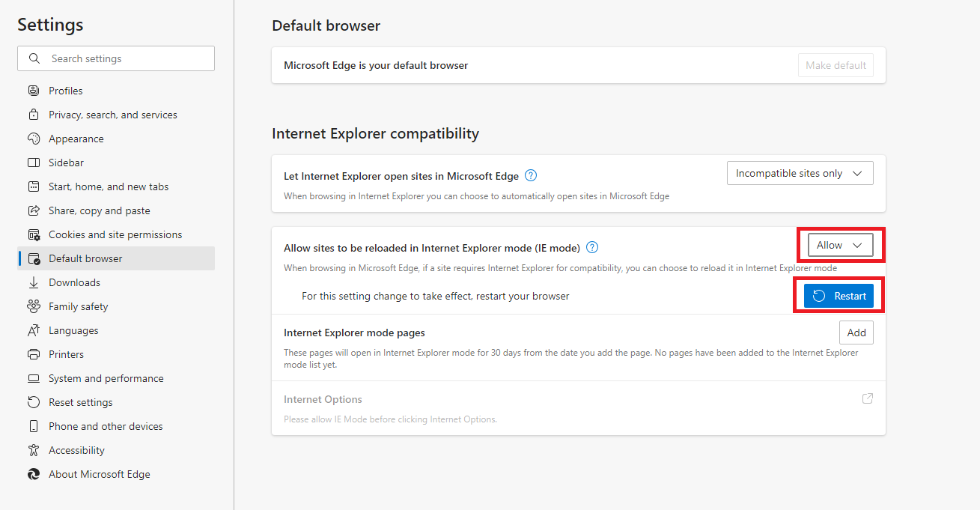Click the lock icon next to Privacy, search, and services
980x510 pixels.
pos(34,114)
